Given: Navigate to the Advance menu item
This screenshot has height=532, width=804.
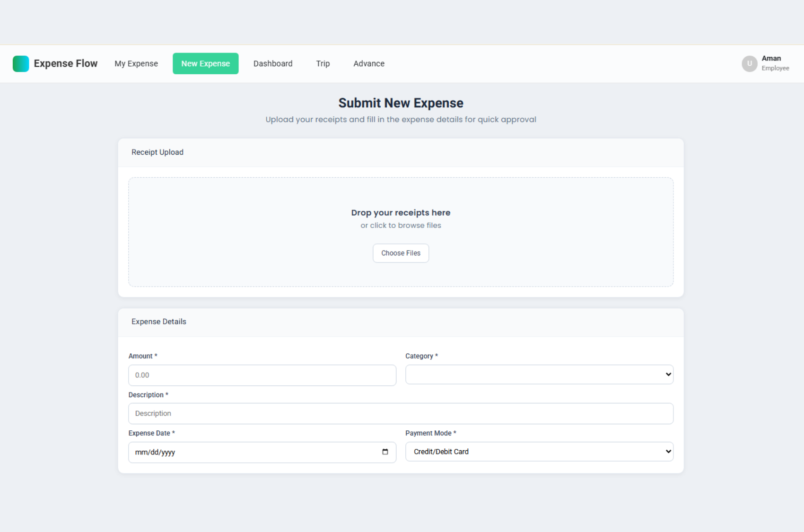Looking at the screenshot, I should click(369, 63).
